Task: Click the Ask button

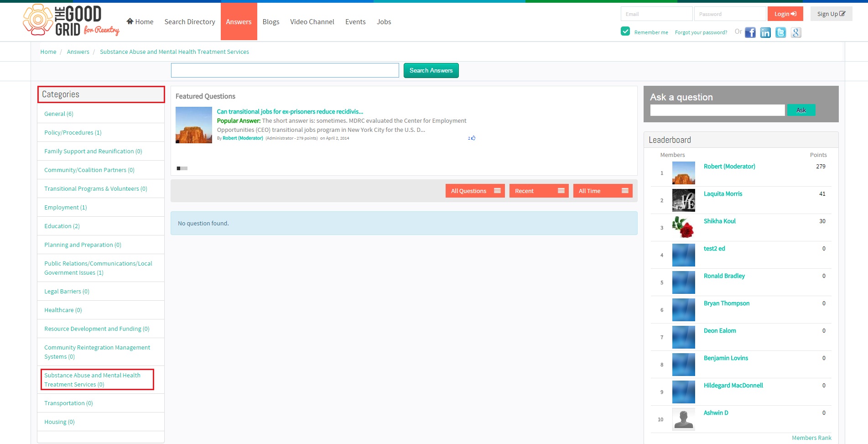Action: [801, 110]
